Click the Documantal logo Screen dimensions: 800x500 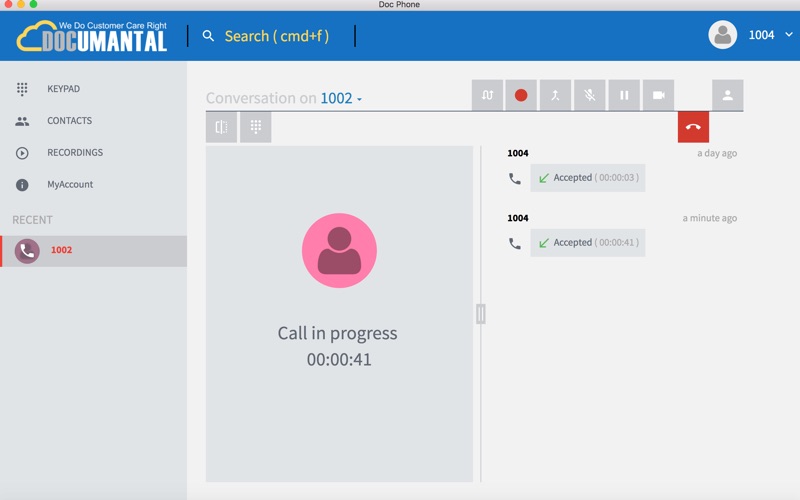pos(92,36)
